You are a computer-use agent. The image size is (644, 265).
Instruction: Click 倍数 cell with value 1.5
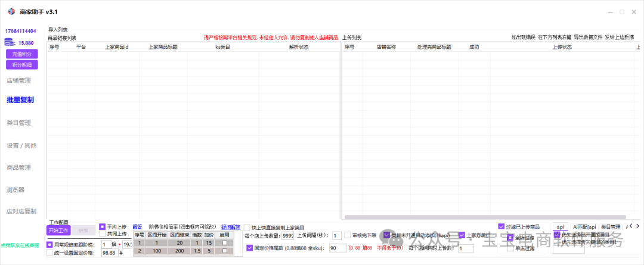197,251
